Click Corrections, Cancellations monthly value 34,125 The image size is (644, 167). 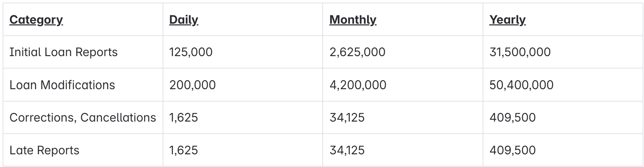point(347,118)
